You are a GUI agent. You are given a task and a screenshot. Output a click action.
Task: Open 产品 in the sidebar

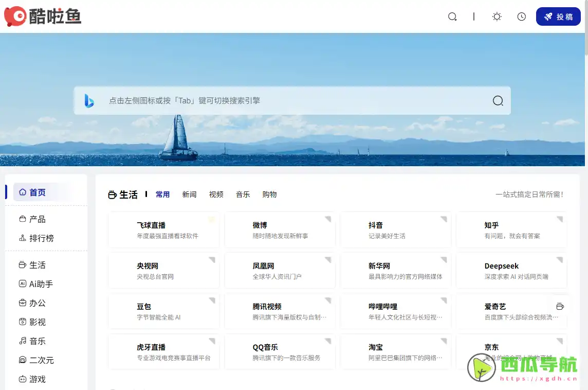pyautogui.click(x=32, y=219)
